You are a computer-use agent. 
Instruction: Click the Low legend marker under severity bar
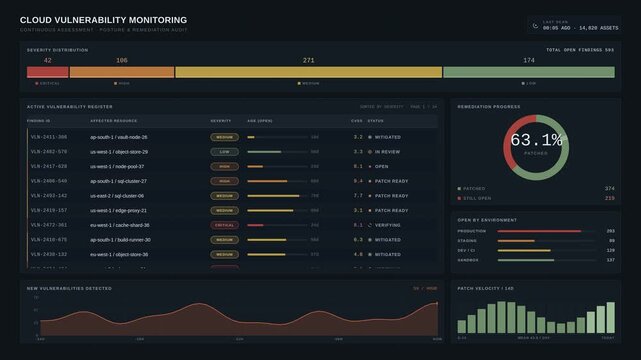523,83
